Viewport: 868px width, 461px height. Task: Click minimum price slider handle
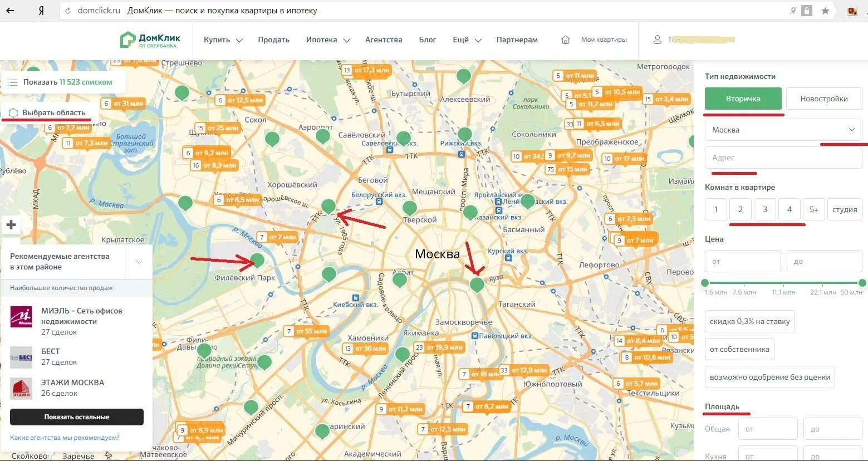pos(705,283)
